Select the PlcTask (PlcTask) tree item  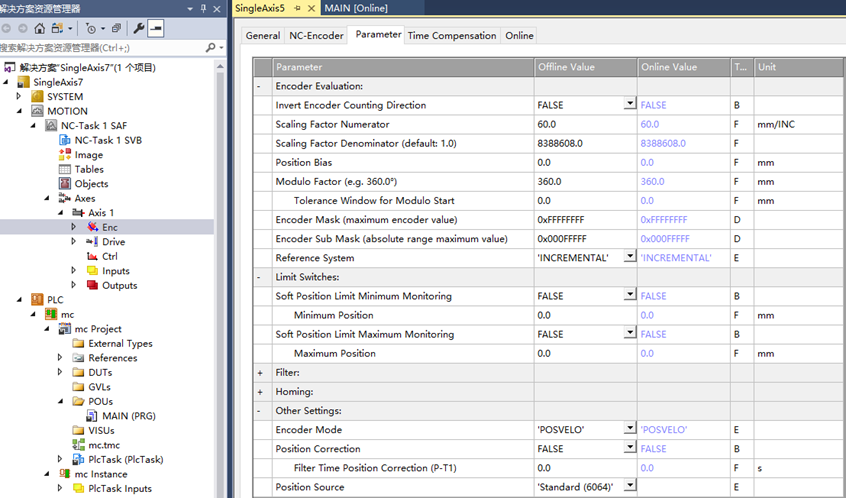[126, 460]
